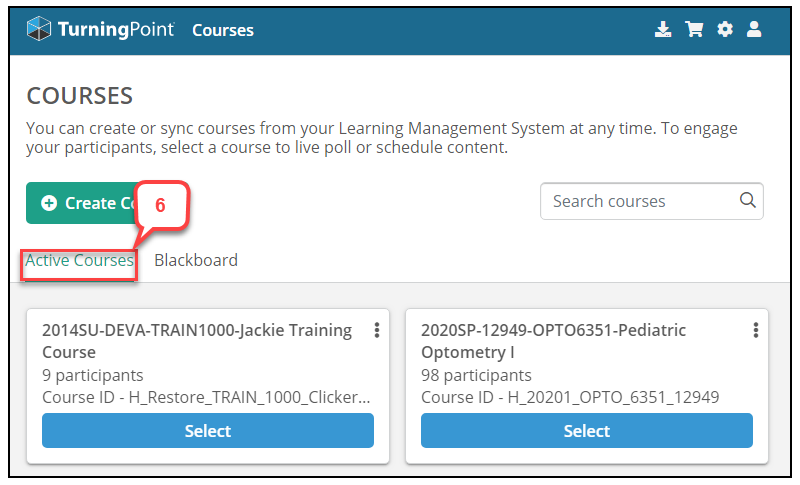Open settings gear icon in header
Image resolution: width=800 pixels, height=485 pixels.
[x=724, y=29]
